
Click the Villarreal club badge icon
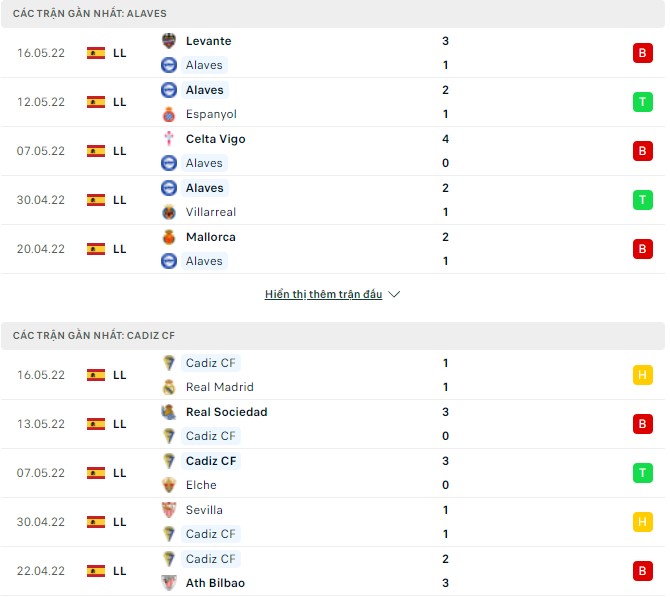169,212
